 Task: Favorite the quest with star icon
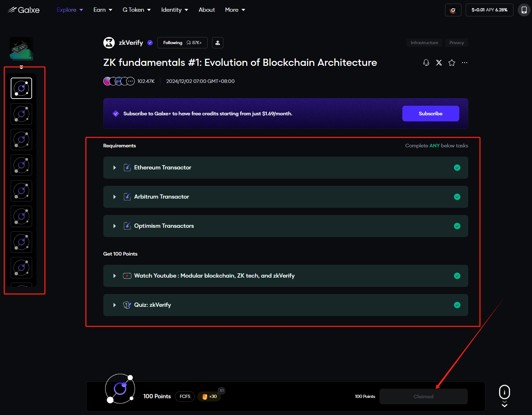451,63
